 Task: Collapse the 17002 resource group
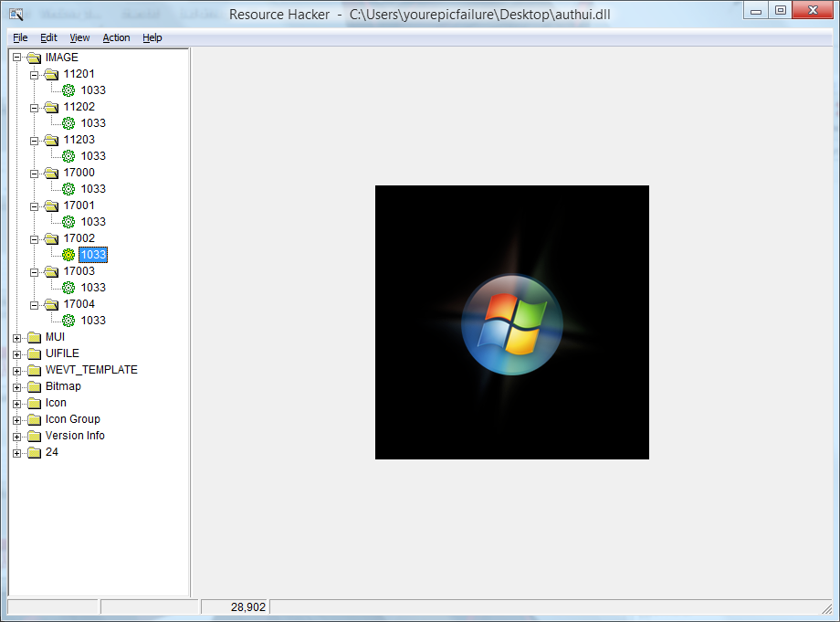34,237
